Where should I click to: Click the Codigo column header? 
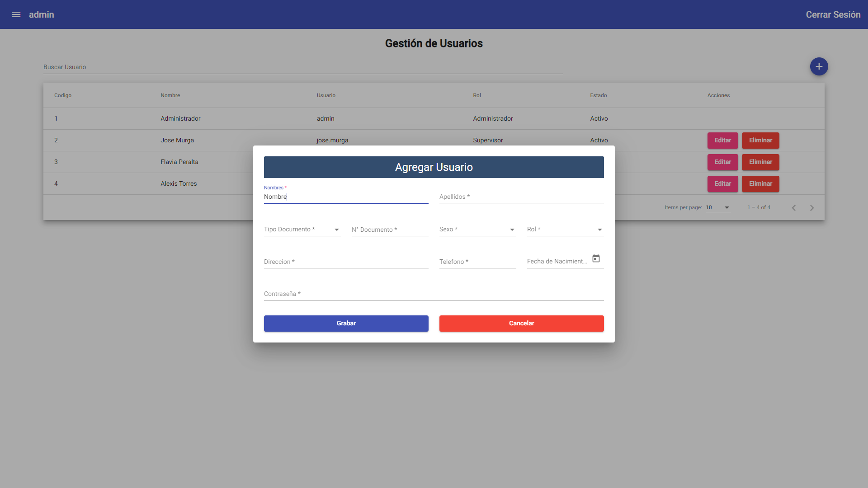click(62, 95)
